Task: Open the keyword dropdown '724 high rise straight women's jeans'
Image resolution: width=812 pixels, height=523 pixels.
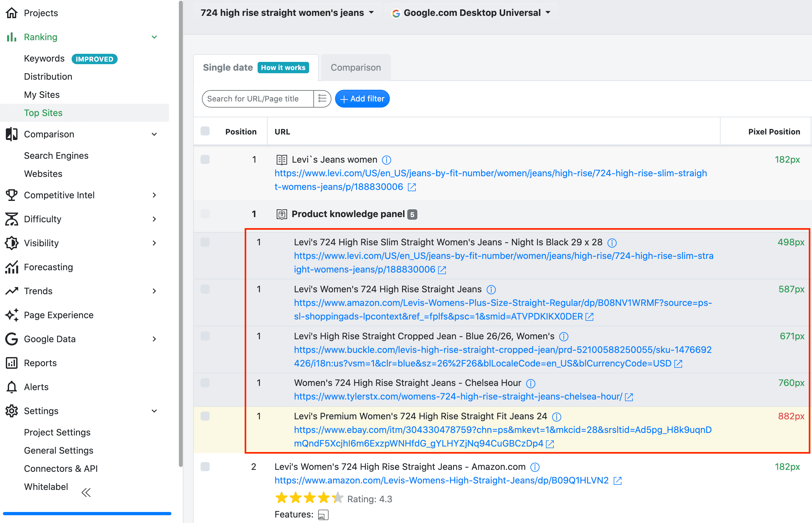Action: [x=287, y=13]
